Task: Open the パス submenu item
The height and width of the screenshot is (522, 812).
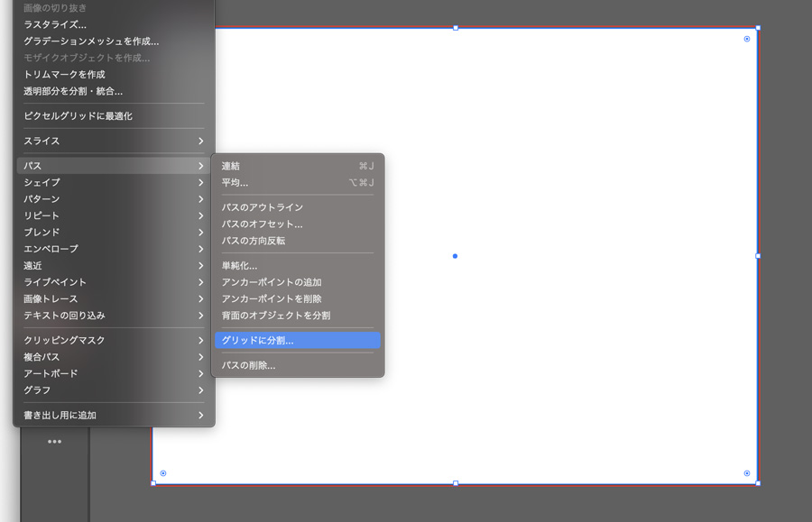Action: click(114, 166)
